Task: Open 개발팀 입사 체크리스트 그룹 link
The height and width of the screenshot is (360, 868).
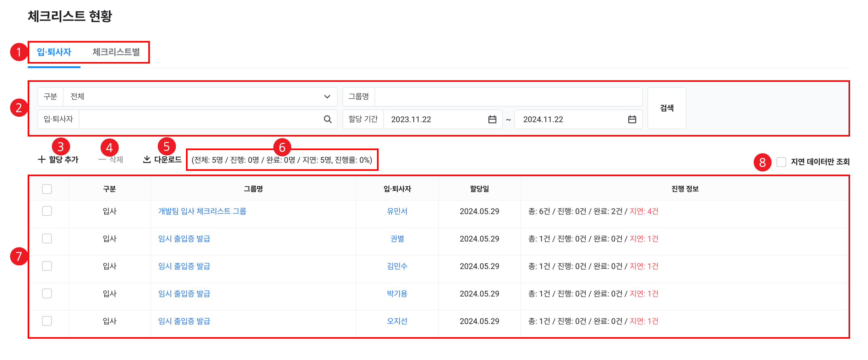Action: coord(202,211)
